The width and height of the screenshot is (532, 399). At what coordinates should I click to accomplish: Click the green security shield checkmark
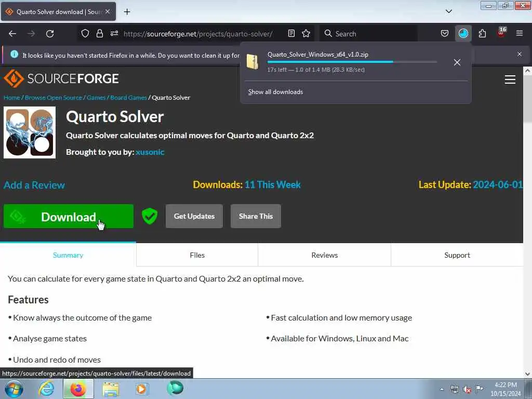pyautogui.click(x=150, y=216)
